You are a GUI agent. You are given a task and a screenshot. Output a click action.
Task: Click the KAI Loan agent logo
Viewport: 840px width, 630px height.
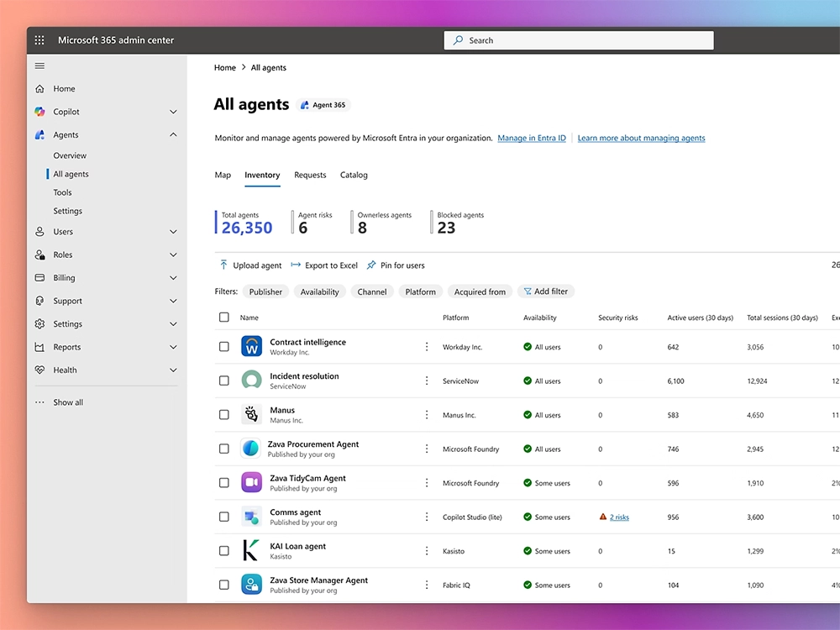(x=250, y=550)
